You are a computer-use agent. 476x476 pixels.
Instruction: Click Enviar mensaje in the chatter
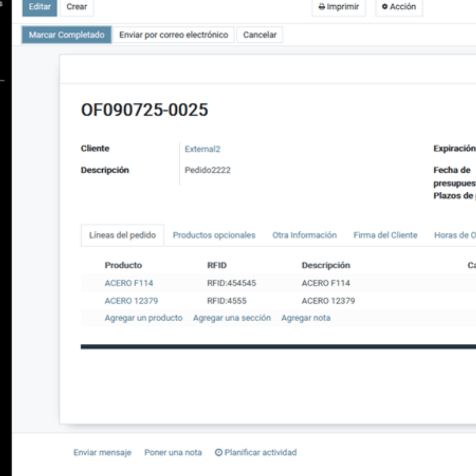(102, 453)
